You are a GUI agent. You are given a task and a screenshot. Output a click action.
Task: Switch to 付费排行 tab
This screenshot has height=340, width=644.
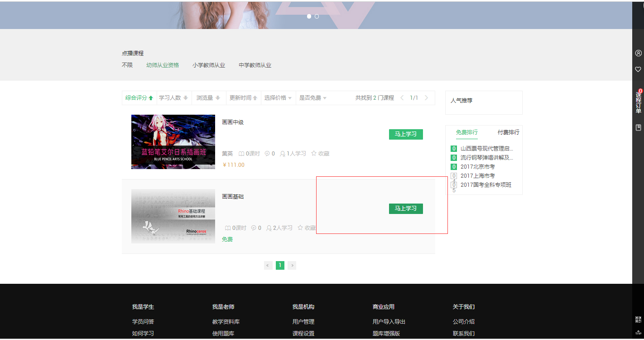(508, 132)
